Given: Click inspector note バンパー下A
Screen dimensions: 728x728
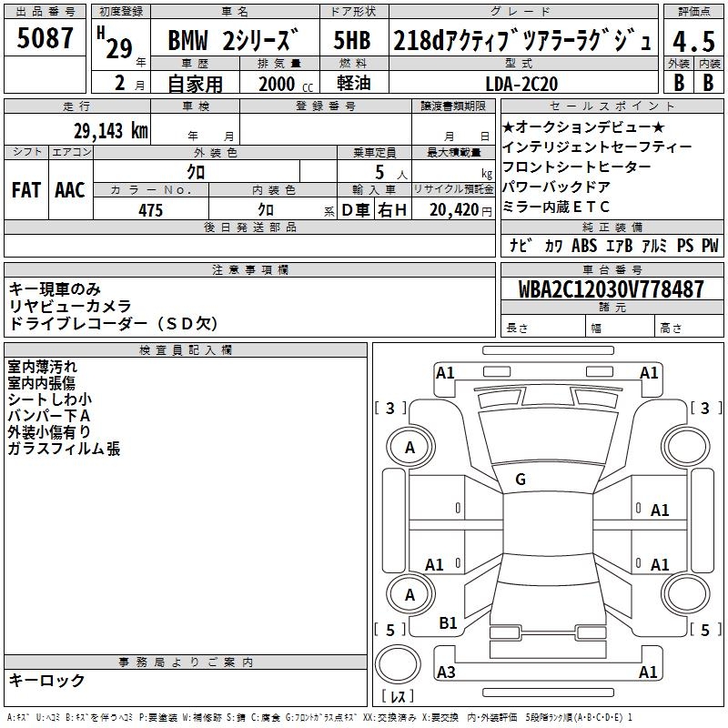Looking at the screenshot, I should (49, 416).
